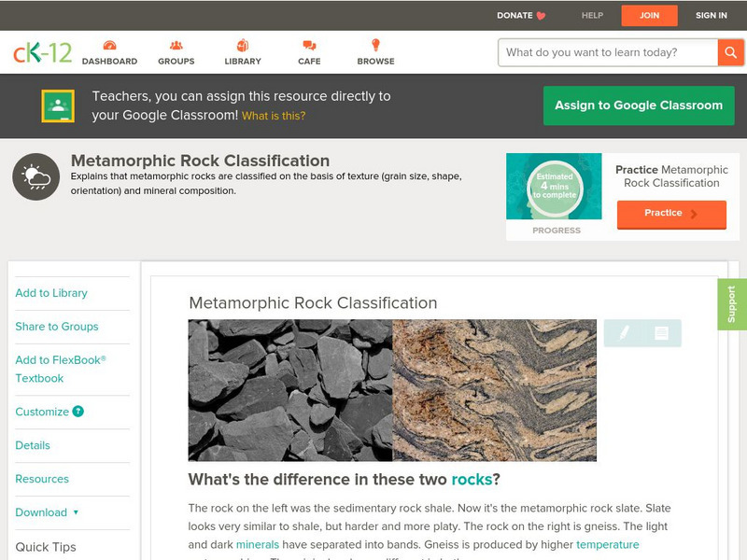Follow the 'temperature' link in paragraph

pos(608,544)
